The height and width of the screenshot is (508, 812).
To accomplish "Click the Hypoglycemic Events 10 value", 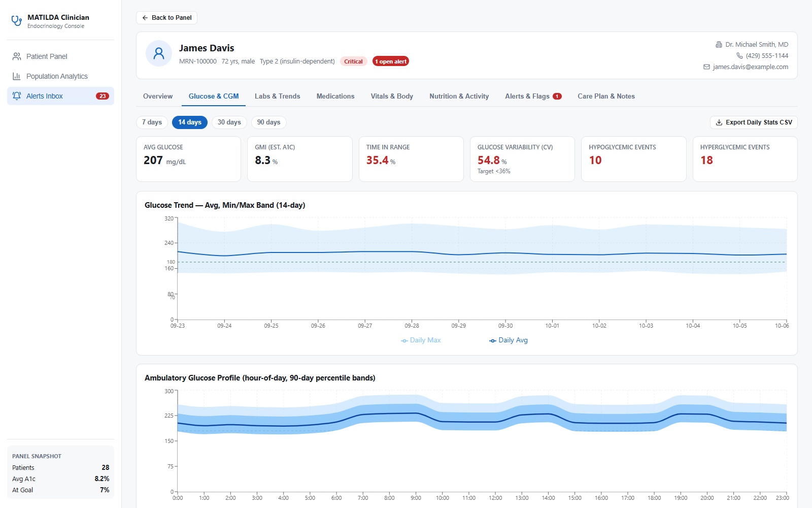I will click(x=595, y=161).
